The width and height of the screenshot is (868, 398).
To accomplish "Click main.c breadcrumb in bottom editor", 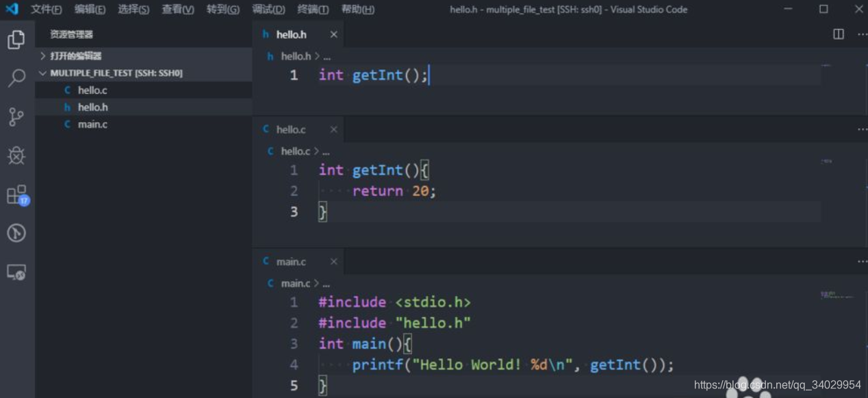I will click(296, 284).
